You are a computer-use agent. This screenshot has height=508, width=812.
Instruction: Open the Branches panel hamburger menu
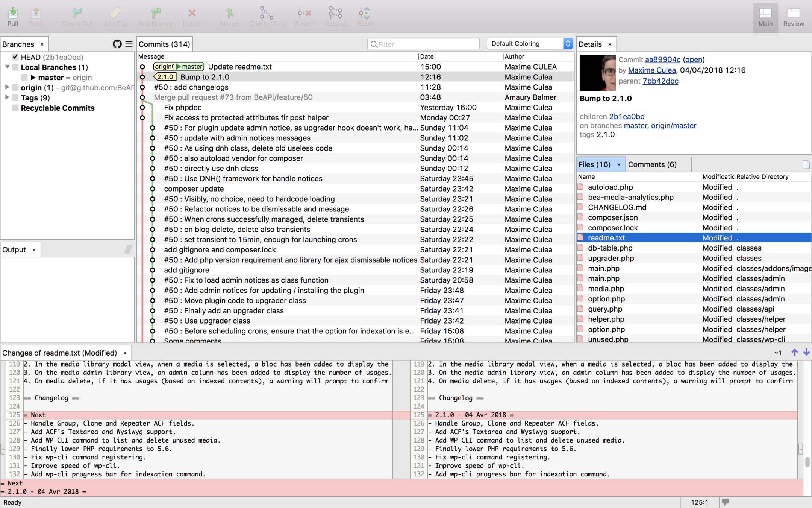pos(129,44)
